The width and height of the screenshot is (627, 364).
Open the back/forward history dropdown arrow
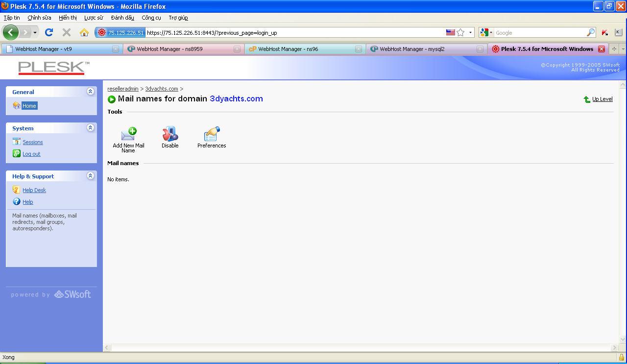(35, 32)
